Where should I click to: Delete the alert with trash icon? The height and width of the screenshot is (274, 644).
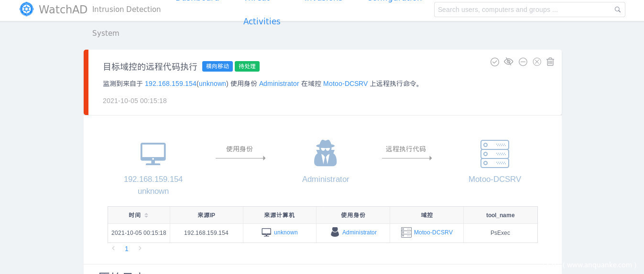pyautogui.click(x=550, y=62)
